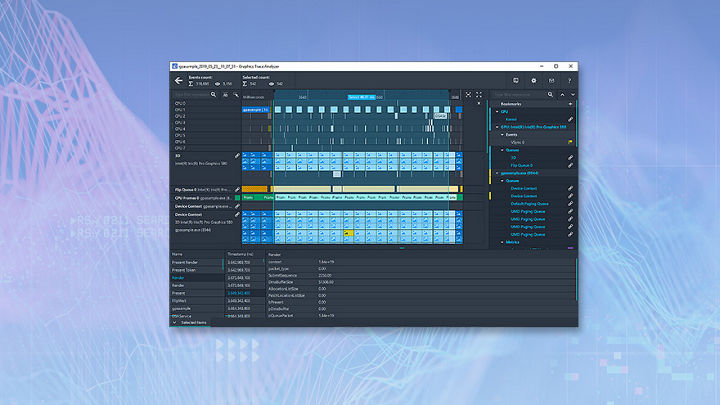Image resolution: width=720 pixels, height=405 pixels.
Task: Click into the bookmarks panel filter field
Action: click(x=519, y=95)
